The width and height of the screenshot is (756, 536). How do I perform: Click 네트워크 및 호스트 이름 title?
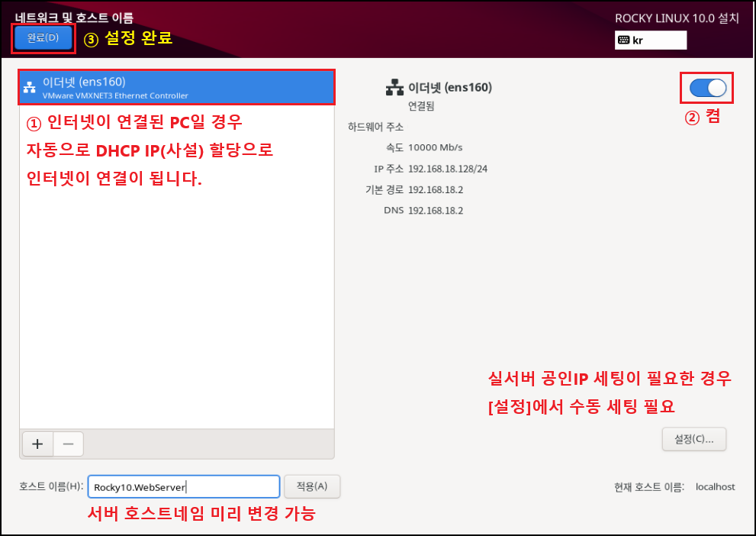[x=74, y=18]
